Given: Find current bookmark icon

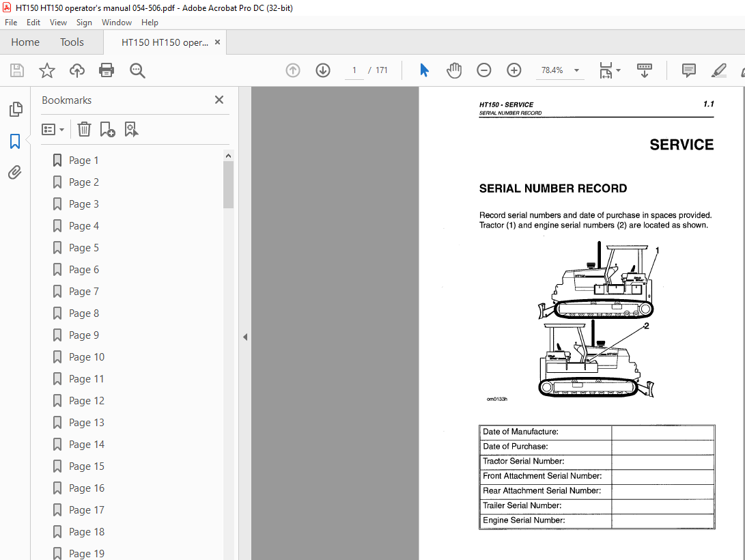Looking at the screenshot, I should (131, 129).
